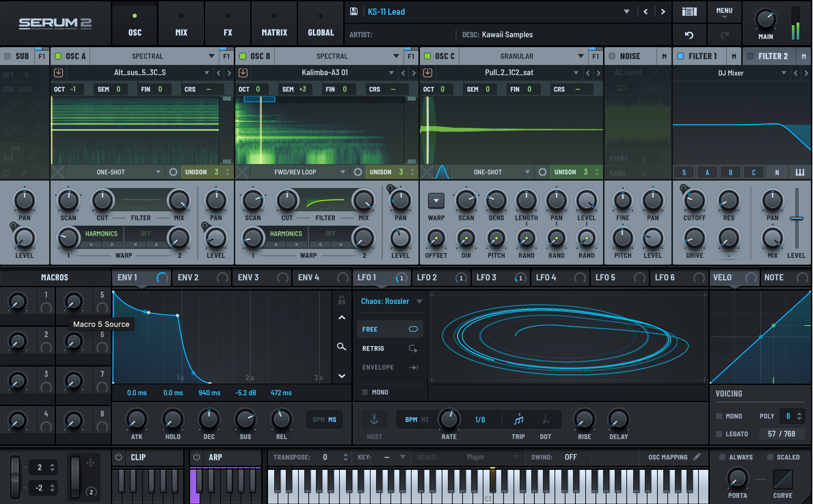The height and width of the screenshot is (504, 813).
Task: Select FREE LFO mode
Action: [390, 329]
